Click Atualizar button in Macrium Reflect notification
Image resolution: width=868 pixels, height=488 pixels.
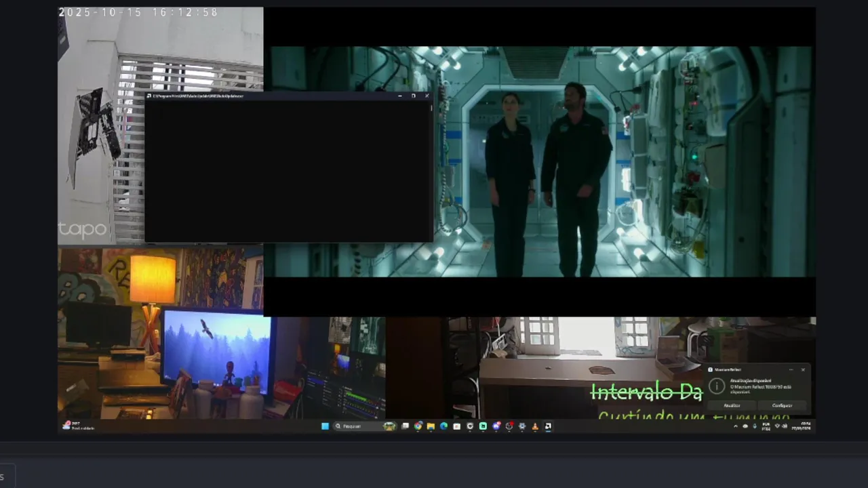(x=732, y=405)
